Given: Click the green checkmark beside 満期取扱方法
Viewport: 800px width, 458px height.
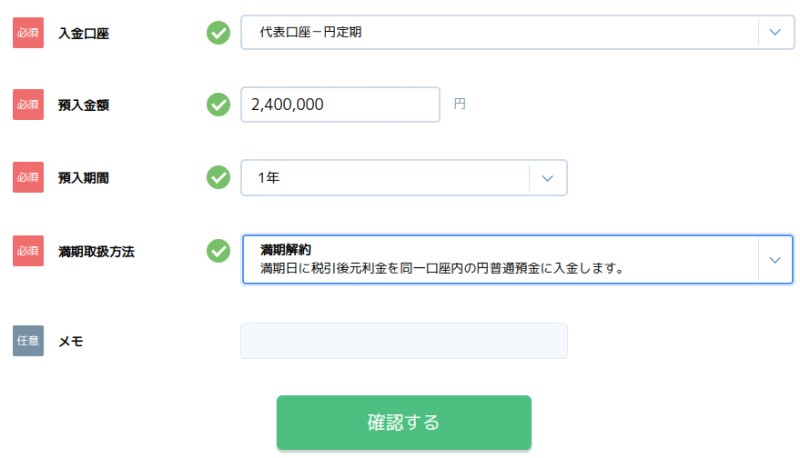Looking at the screenshot, I should 218,251.
